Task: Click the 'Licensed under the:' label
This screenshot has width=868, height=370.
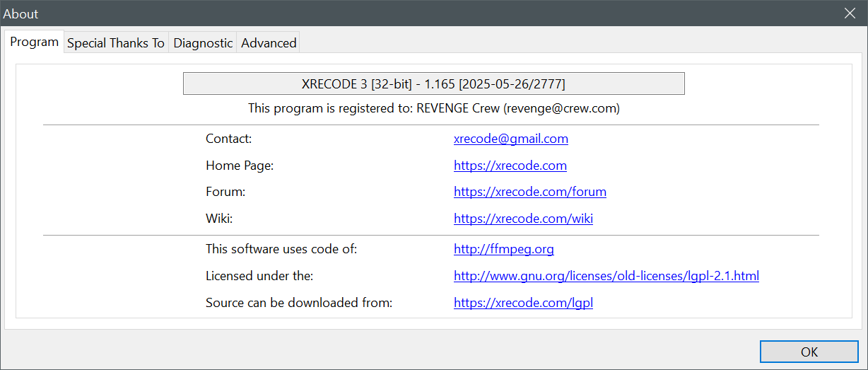Action: [259, 276]
